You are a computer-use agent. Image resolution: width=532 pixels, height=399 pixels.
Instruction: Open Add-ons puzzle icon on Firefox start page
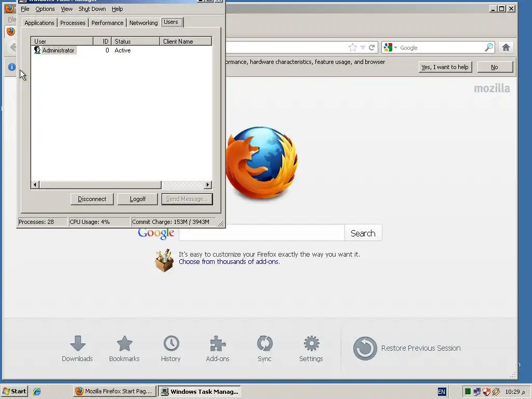point(218,343)
